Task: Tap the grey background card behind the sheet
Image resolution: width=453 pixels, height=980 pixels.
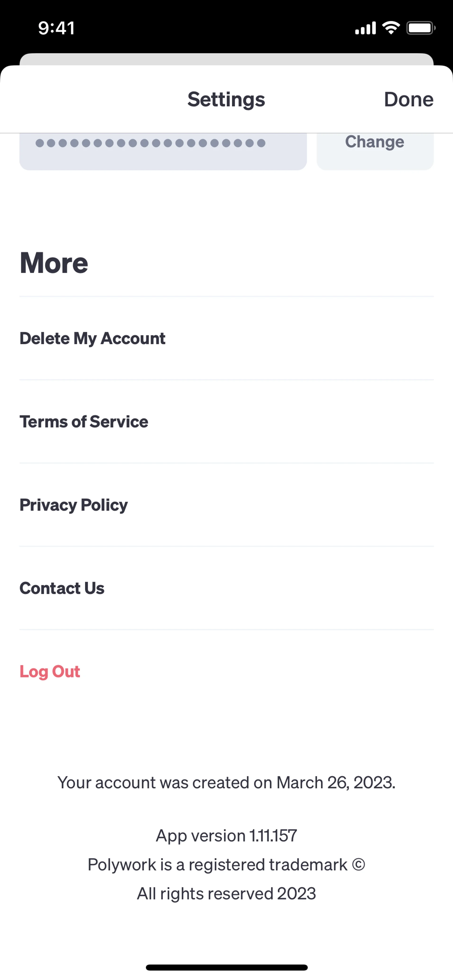Action: 226,59
